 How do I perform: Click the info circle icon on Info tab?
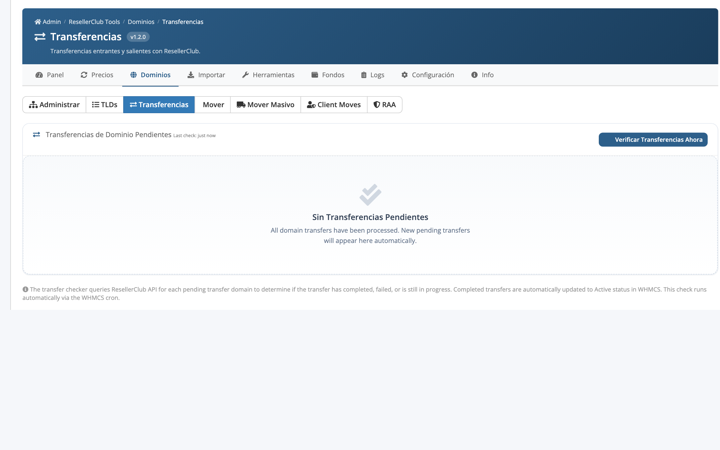[x=474, y=75]
